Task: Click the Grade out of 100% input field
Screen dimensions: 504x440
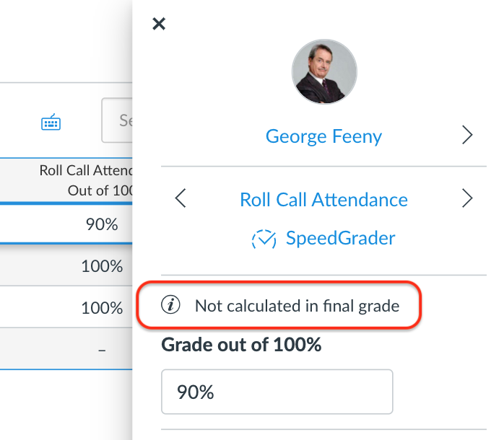Action: [277, 392]
